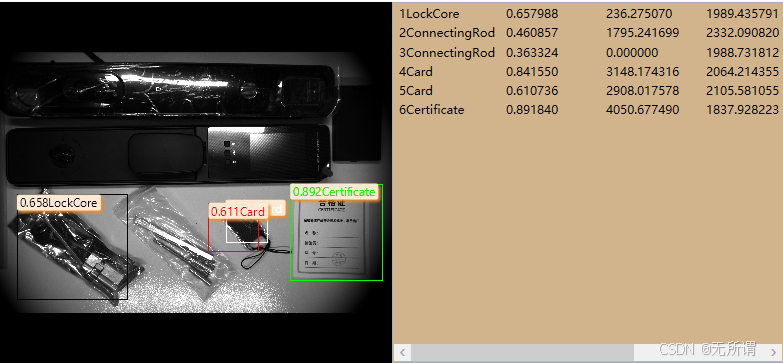Screen dimensions: 783x363
Task: Click value 1837.928223 in Certificate row
Action: click(742, 109)
